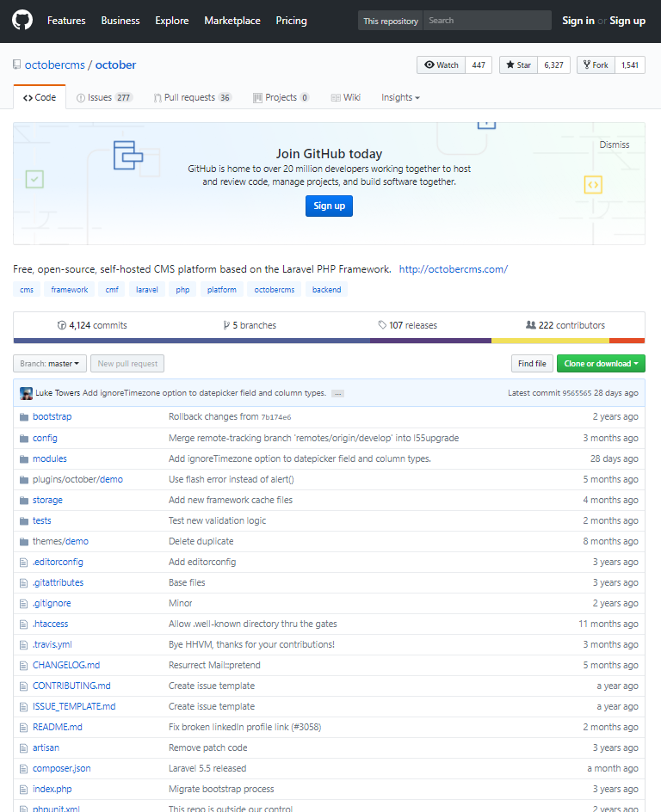
Task: Open the Wiki tab
Action: (x=346, y=97)
